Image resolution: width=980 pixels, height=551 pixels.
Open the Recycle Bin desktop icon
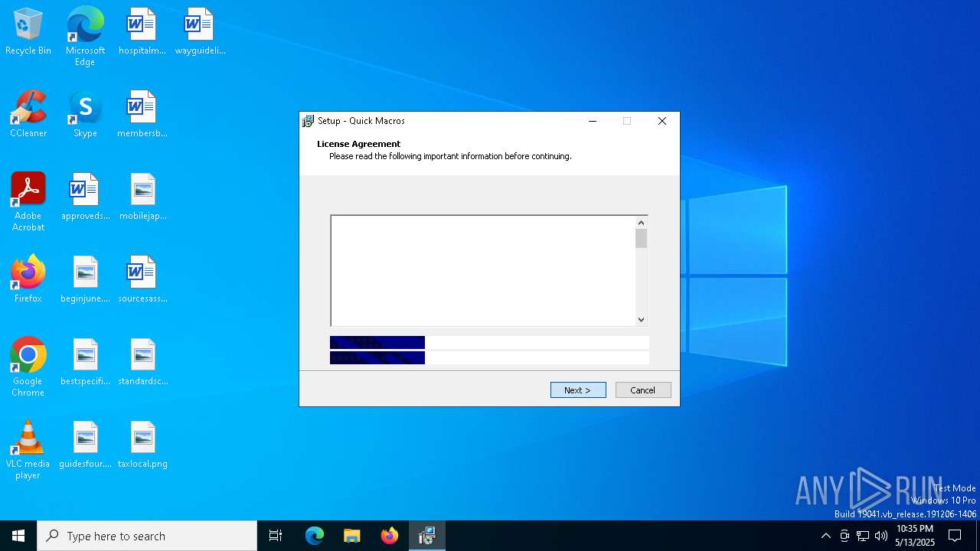28,31
